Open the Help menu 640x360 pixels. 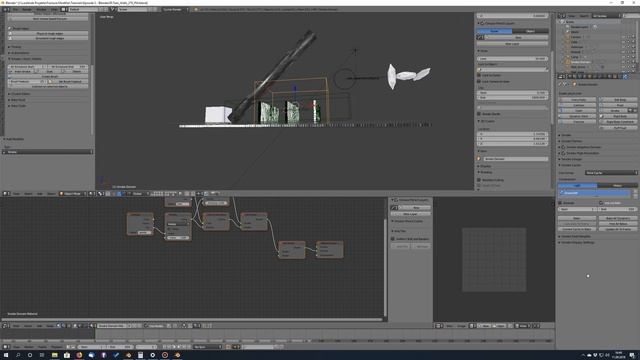54,9
